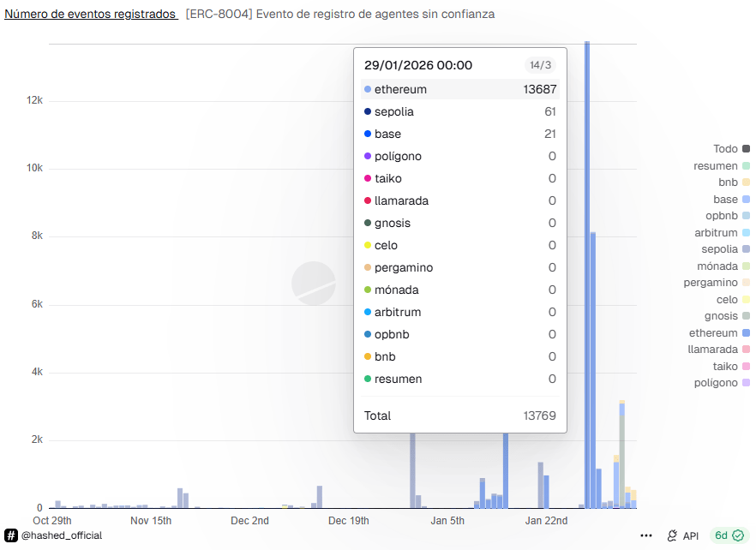This screenshot has height=550, width=756.
Task: Click the tallest ethereum bar on chart
Action: (x=587, y=274)
